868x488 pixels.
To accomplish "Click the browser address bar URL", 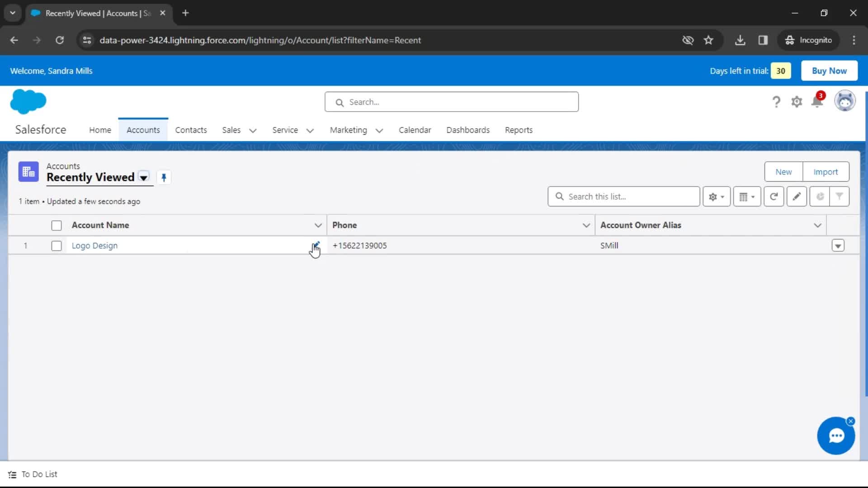I will point(260,40).
